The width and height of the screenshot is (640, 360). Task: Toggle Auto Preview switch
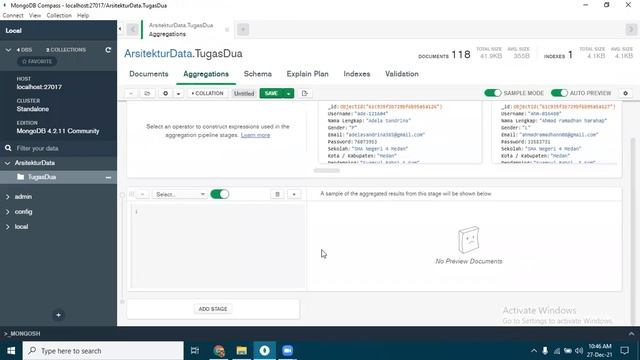tap(559, 93)
